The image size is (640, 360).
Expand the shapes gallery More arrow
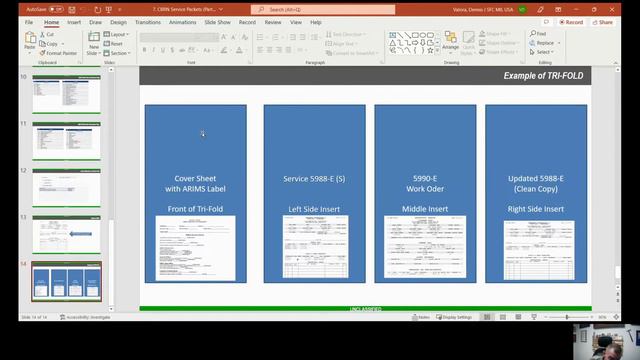[438, 51]
